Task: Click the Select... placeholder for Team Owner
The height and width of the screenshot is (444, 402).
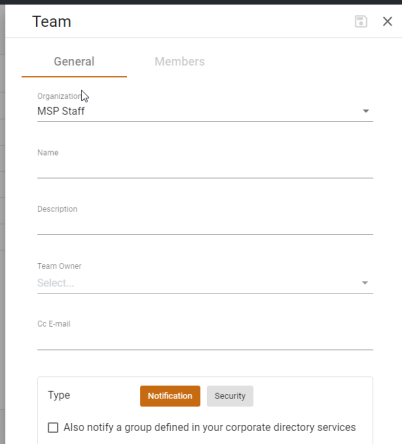Action: (x=56, y=283)
